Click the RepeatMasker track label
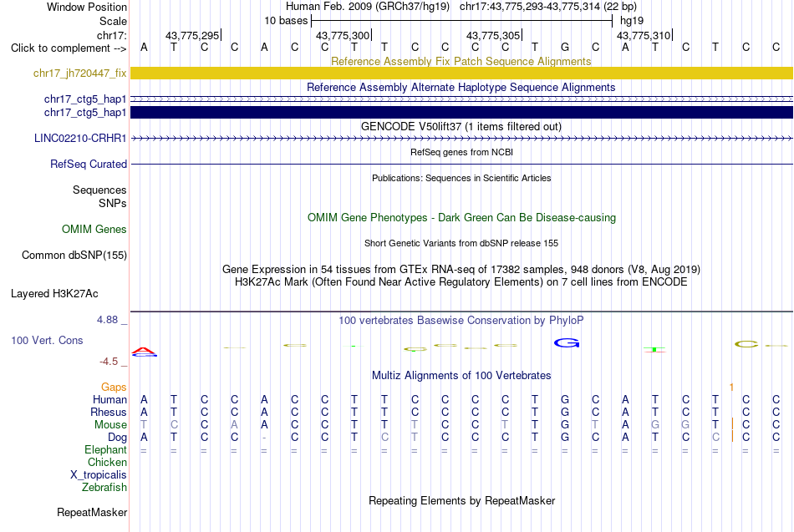This screenshot has width=794, height=532. [x=92, y=512]
